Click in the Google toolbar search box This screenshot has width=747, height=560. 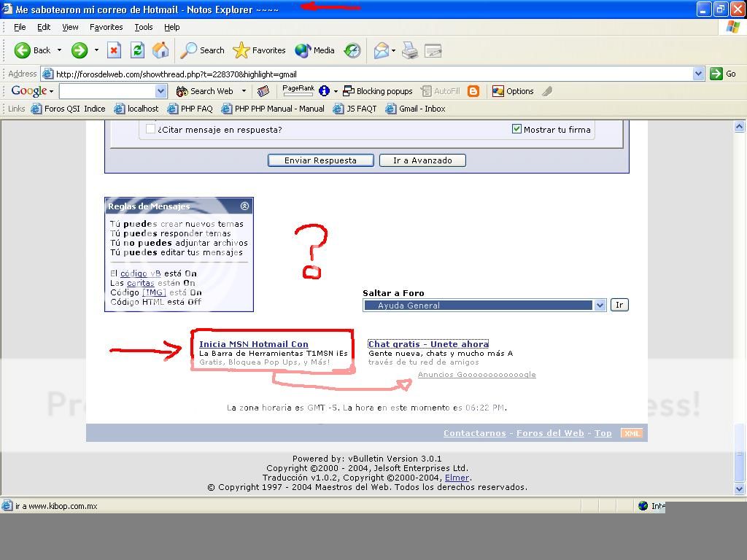(108, 91)
